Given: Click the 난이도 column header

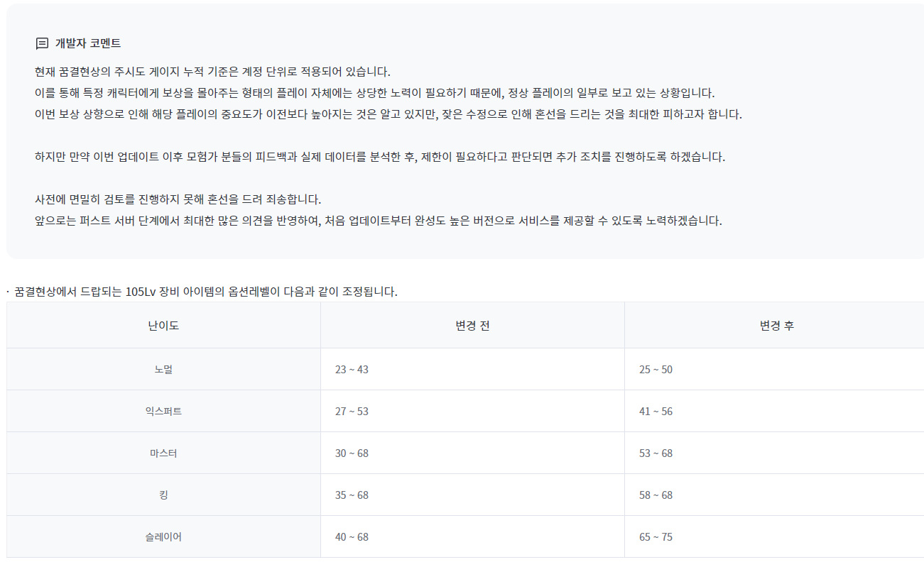Looking at the screenshot, I should 163,326.
